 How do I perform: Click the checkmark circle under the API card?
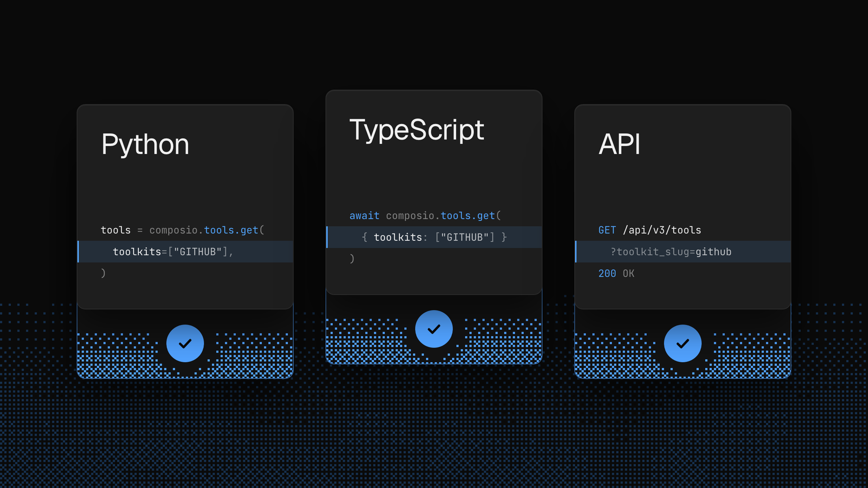683,343
